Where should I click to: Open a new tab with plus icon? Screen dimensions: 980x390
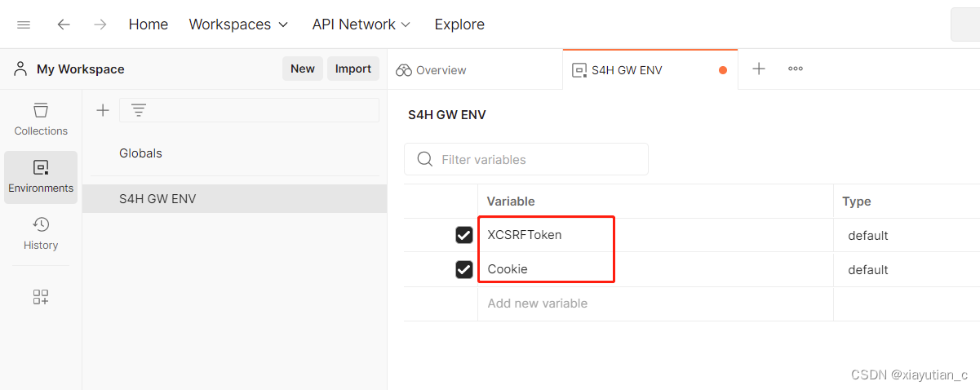[x=759, y=69]
